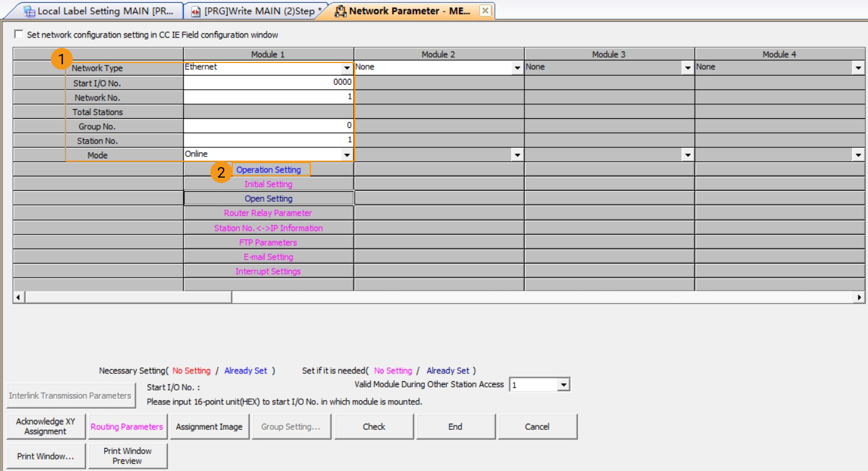Open the Open Setting dialog
The height and width of the screenshot is (471, 868).
269,198
